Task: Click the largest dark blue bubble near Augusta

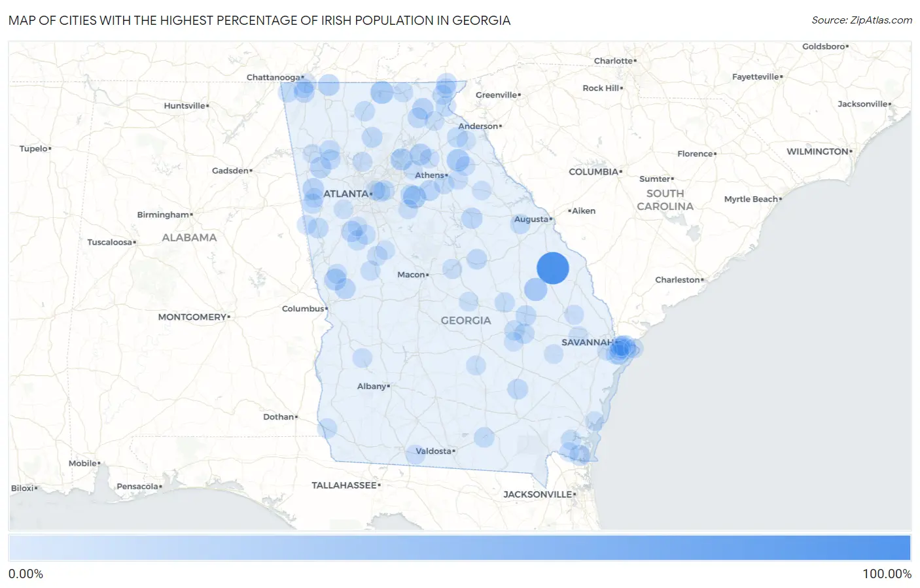Action: (x=553, y=268)
